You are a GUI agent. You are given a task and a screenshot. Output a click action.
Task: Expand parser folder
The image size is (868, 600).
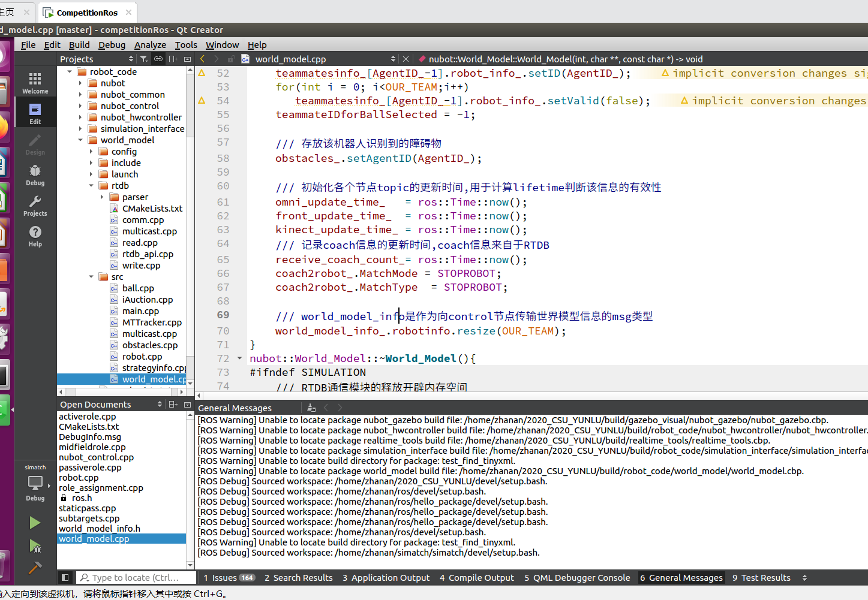point(102,197)
